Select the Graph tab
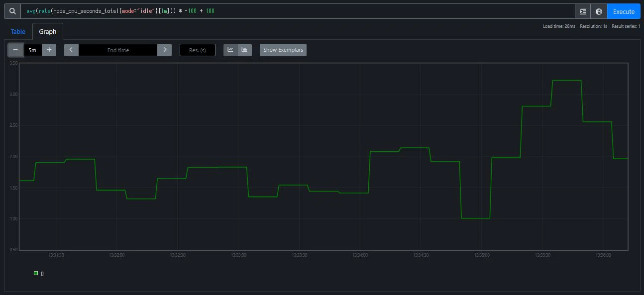The width and height of the screenshot is (644, 295). [48, 31]
